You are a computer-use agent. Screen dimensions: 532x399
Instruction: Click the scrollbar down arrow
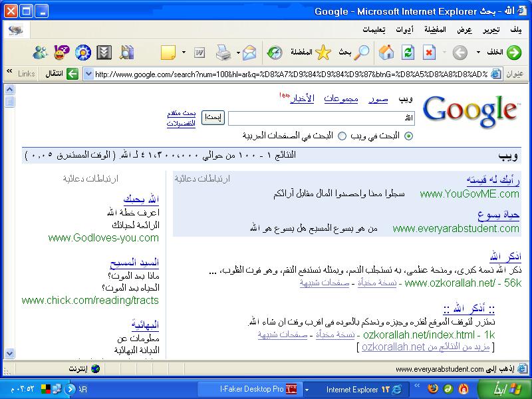click(x=10, y=353)
